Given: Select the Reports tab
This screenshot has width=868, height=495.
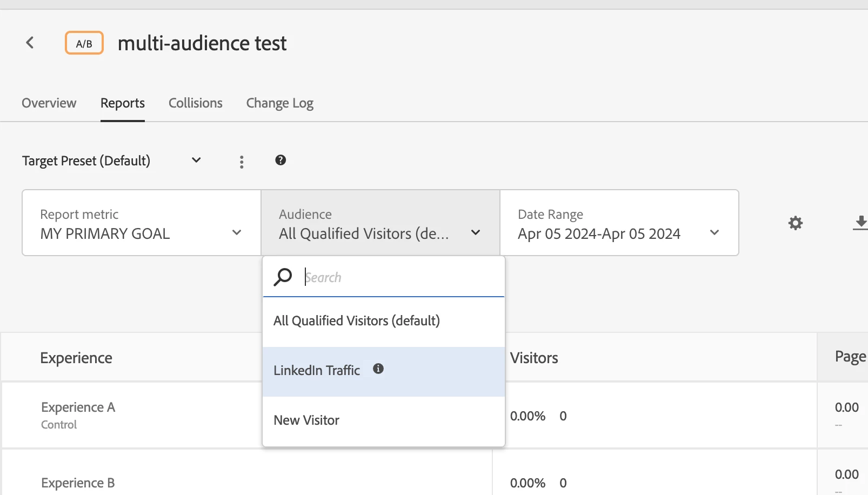Looking at the screenshot, I should coord(123,103).
